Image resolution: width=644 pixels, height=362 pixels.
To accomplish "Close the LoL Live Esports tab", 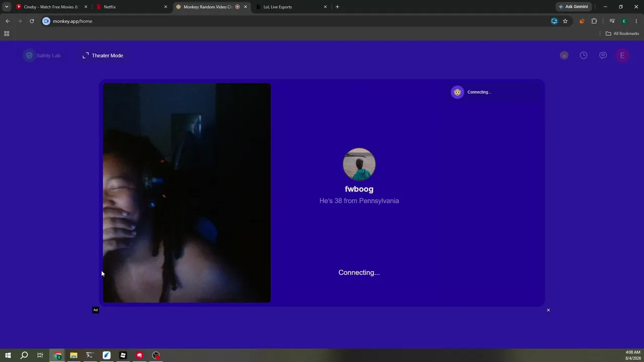I will pos(325,7).
